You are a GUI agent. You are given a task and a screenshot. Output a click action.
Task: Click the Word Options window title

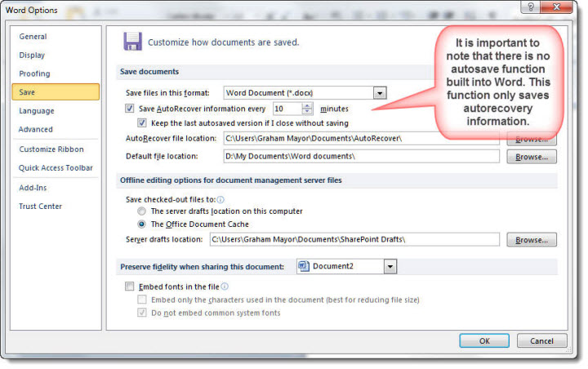32,10
